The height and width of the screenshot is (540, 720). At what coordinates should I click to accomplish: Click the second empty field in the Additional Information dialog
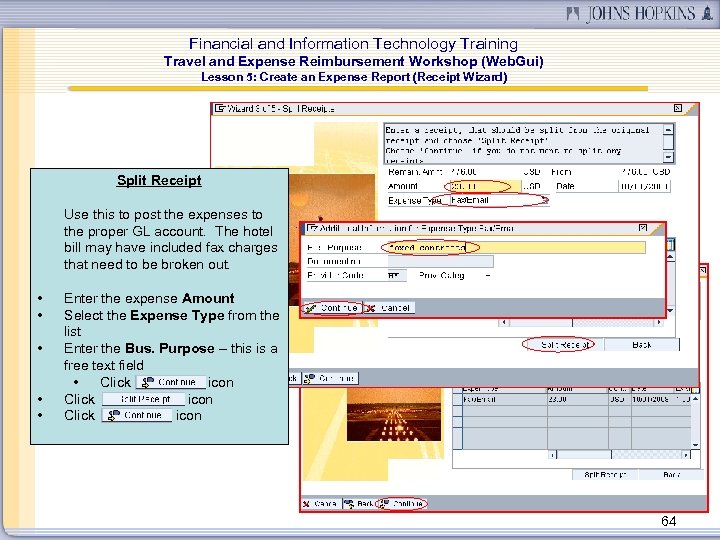click(x=441, y=261)
